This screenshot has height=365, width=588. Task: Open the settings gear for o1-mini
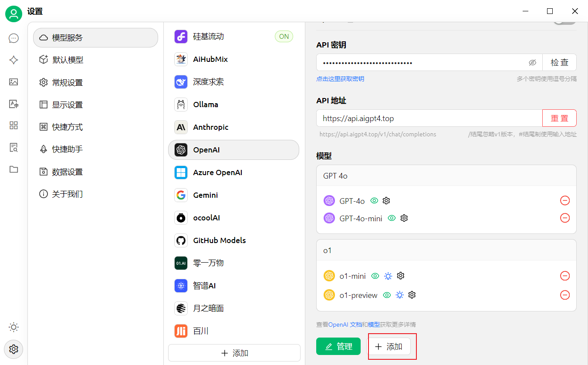click(x=401, y=276)
